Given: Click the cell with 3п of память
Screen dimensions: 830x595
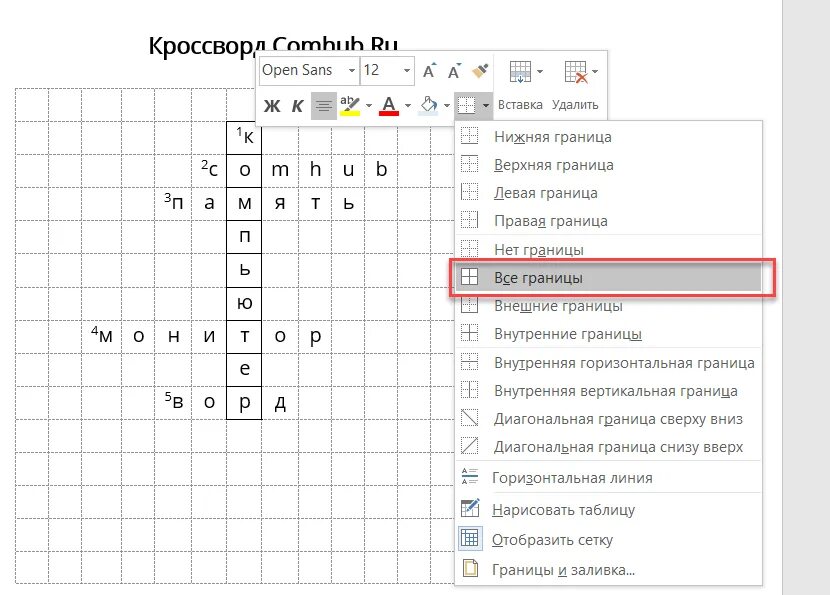Looking at the screenshot, I should click(x=173, y=203).
